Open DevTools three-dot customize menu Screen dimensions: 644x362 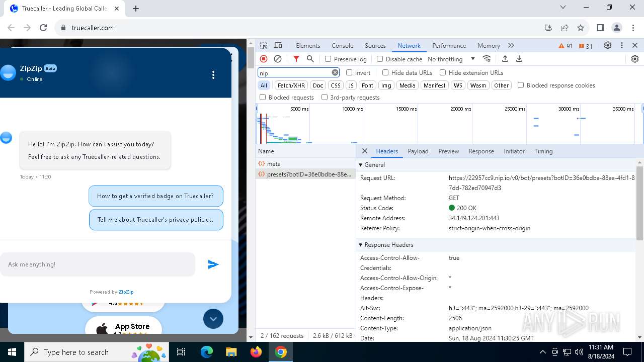(622, 45)
